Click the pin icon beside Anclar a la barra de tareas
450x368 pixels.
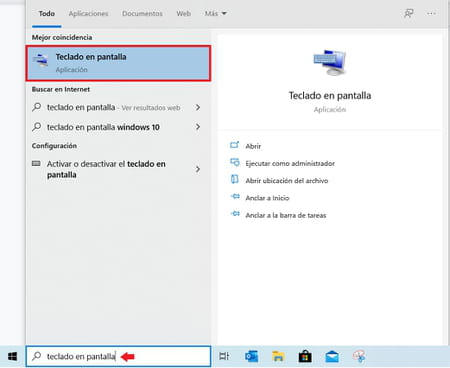click(x=235, y=214)
